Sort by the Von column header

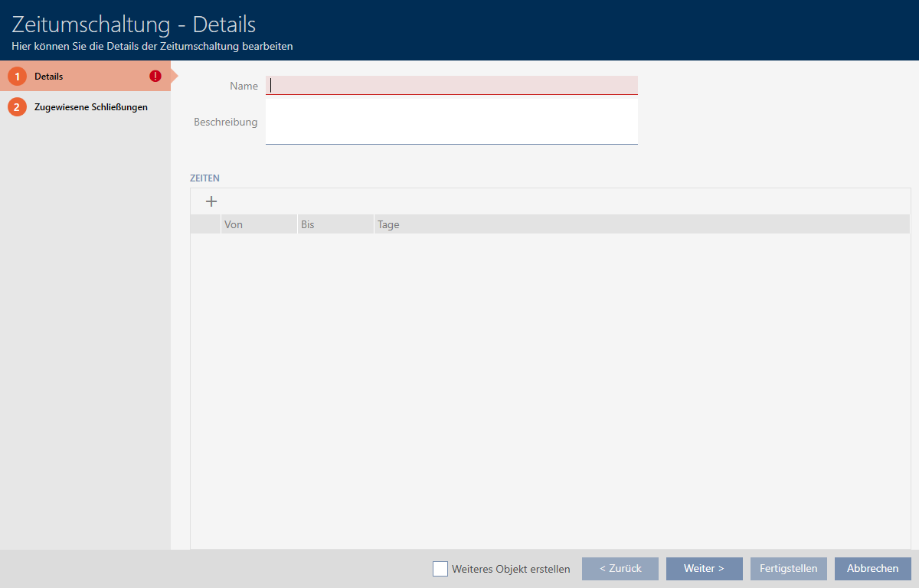point(258,224)
